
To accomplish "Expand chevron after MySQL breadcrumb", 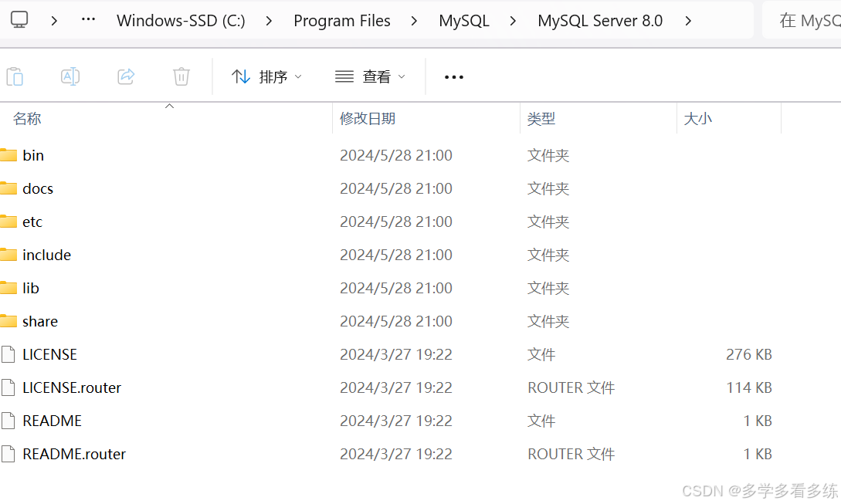I will point(513,21).
